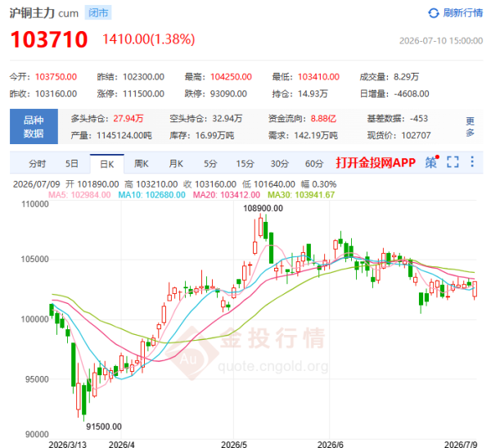491x448 pixels.
Task: Click 刷新行情 text link
Action: (463, 13)
